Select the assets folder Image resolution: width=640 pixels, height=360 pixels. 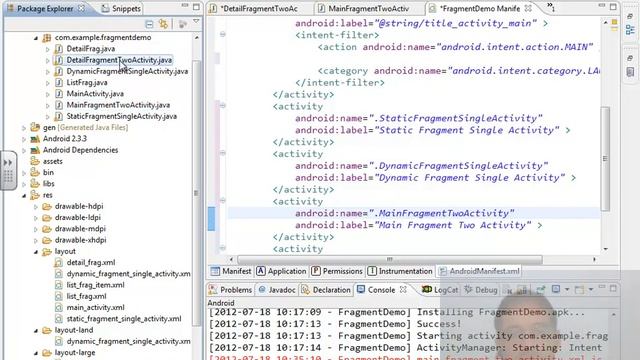(53, 161)
